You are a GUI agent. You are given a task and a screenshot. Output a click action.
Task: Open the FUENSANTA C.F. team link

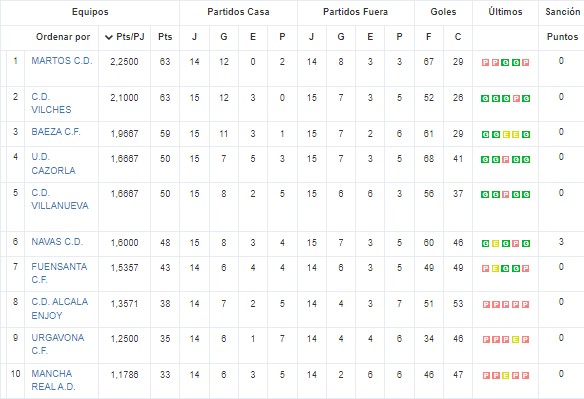tap(59, 273)
